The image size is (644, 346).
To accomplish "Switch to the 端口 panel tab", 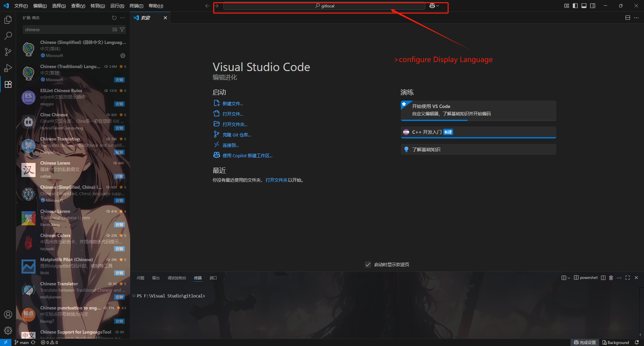I will pyautogui.click(x=213, y=278).
